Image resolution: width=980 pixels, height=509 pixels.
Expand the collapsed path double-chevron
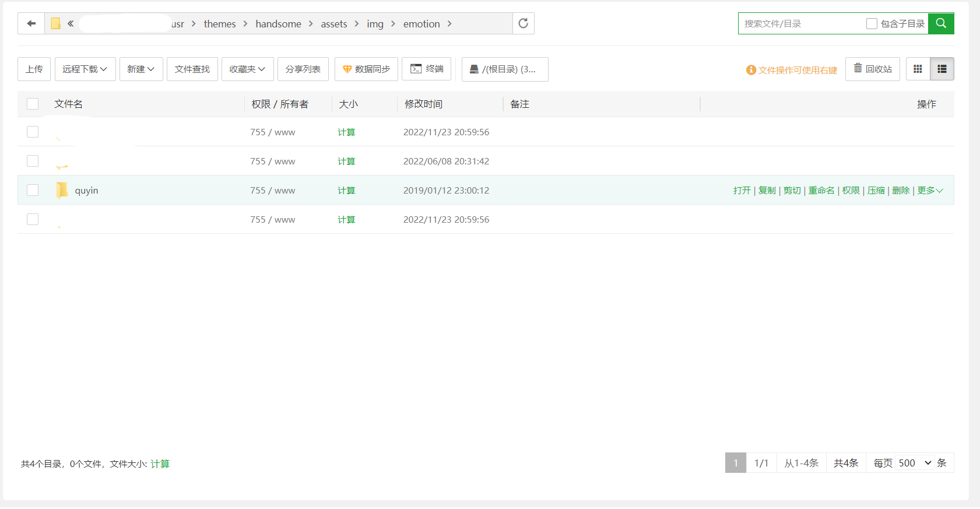pos(71,23)
